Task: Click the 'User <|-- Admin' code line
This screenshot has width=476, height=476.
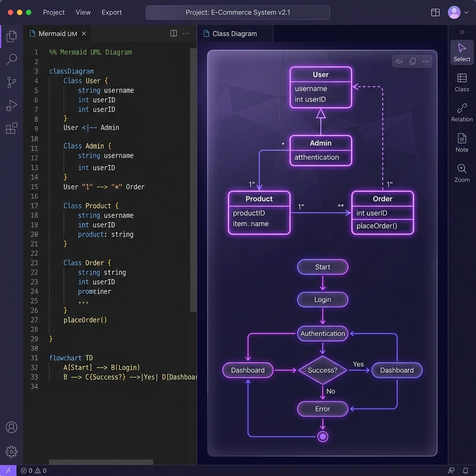Action: [91, 127]
